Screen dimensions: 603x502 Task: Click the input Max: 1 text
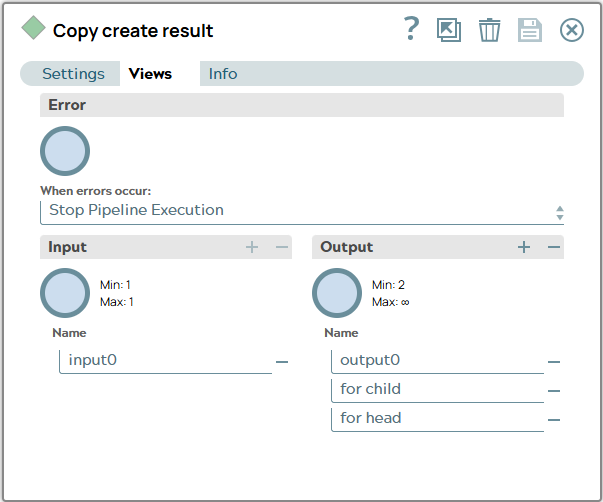click(x=117, y=302)
